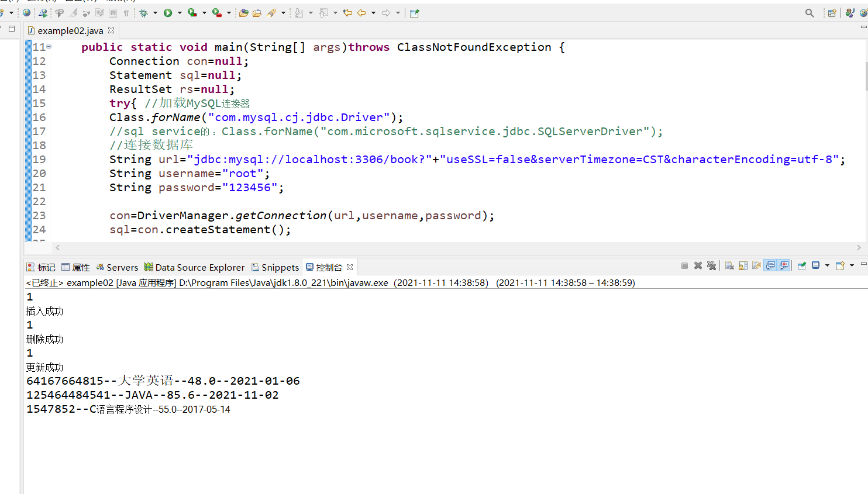
Task: Click the editor vertical scrollbar thumb
Action: pyautogui.click(x=866, y=76)
